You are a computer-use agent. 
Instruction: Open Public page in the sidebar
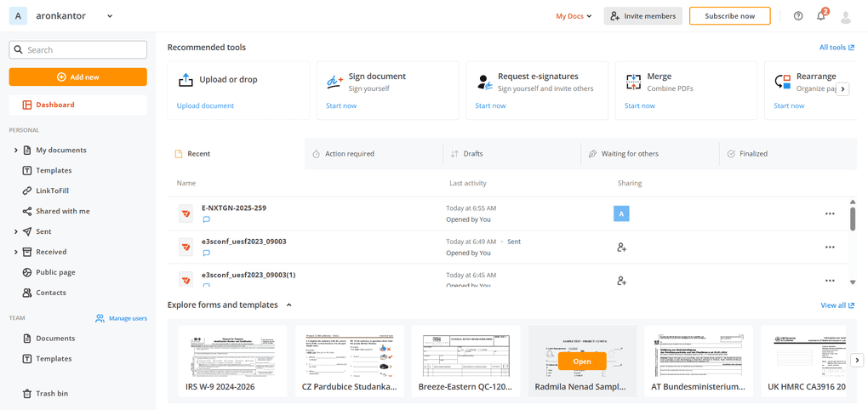55,272
